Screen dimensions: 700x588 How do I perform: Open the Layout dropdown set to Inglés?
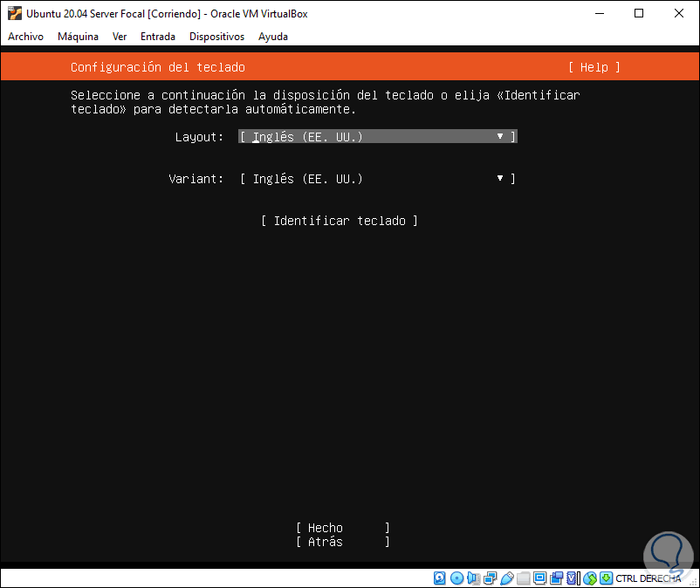378,136
